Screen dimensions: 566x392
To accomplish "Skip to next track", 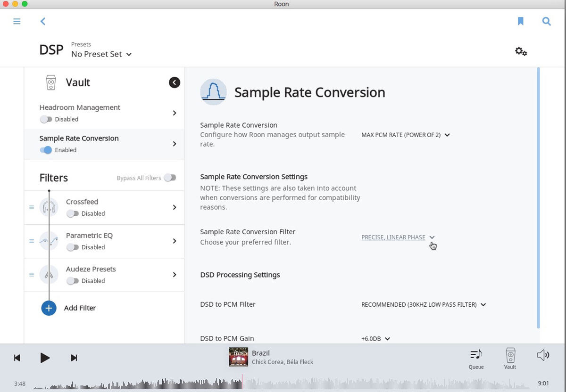I will 74,358.
